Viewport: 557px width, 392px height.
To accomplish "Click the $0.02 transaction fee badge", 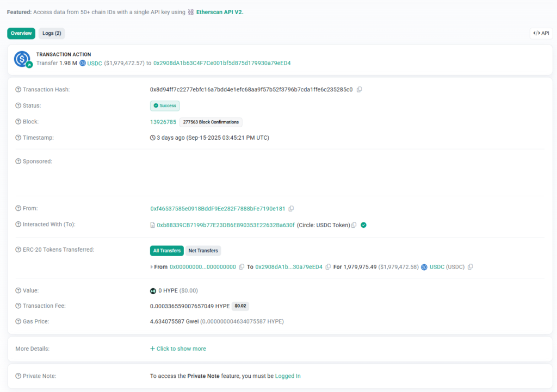I will [240, 306].
